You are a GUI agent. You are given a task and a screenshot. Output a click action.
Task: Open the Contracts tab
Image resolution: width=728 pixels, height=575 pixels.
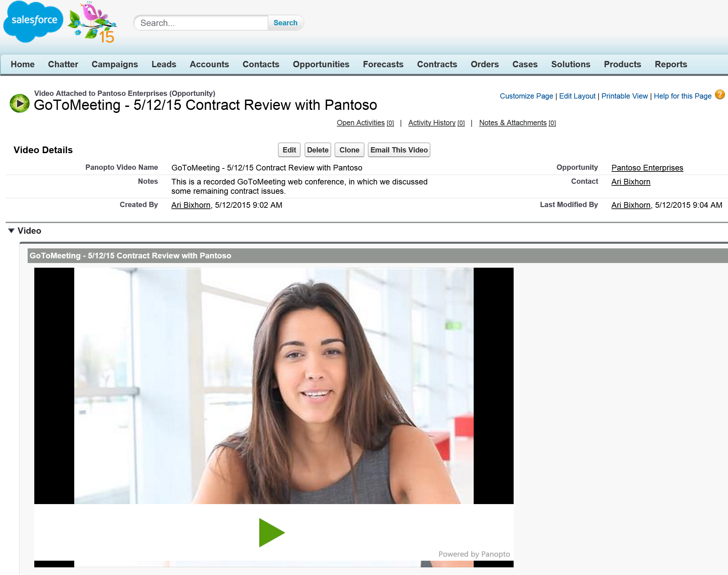(437, 64)
